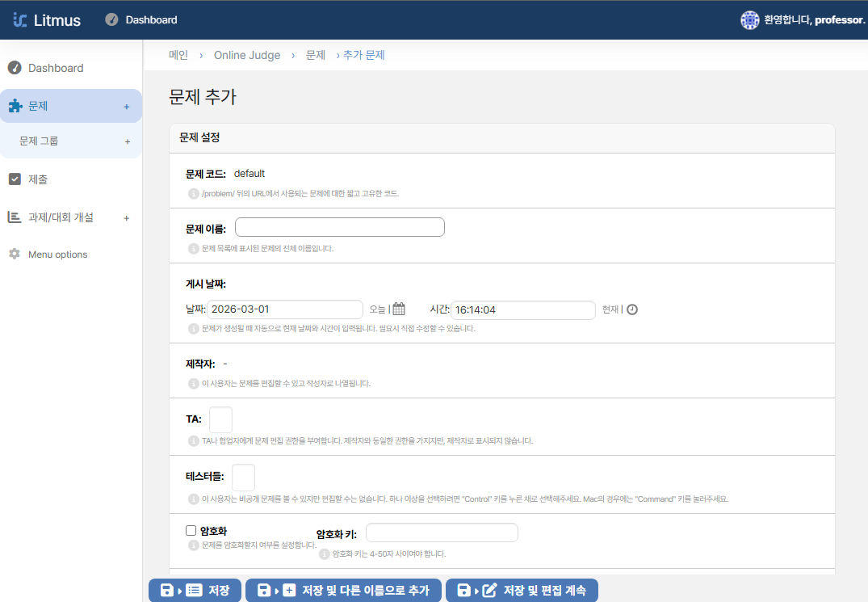Image resolution: width=868 pixels, height=602 pixels.
Task: Expand the 문제 sidebar plus icon
Action: pyautogui.click(x=127, y=107)
